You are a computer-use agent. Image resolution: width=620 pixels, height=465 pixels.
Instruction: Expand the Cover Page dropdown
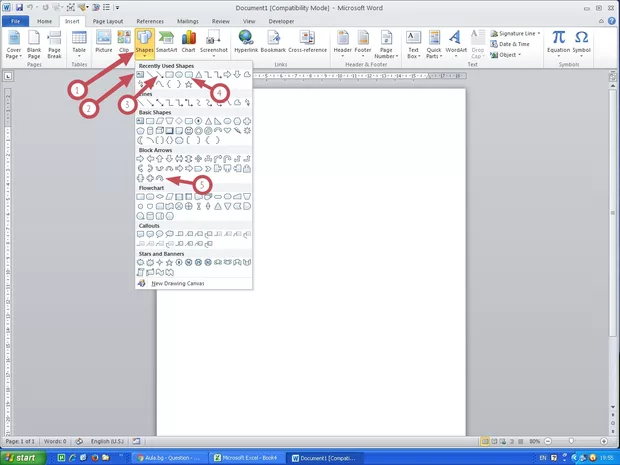click(14, 44)
